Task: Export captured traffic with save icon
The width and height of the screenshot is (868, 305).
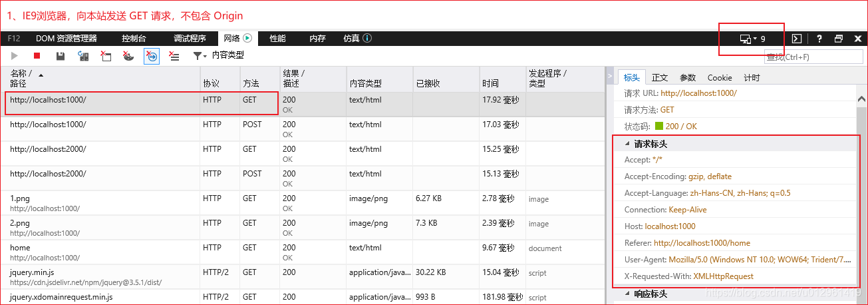Action: coord(61,57)
